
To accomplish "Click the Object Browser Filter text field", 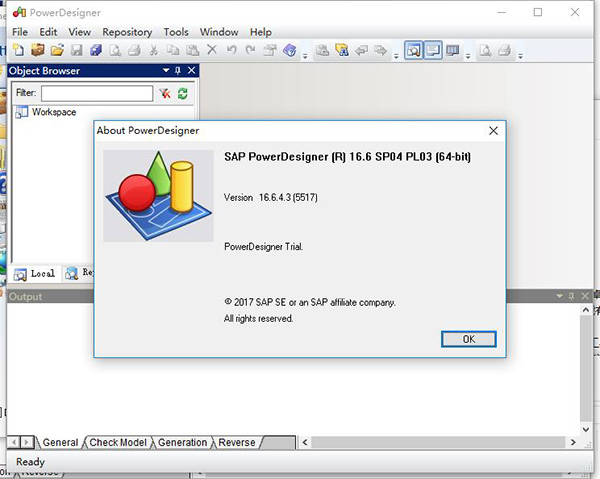I will click(96, 93).
